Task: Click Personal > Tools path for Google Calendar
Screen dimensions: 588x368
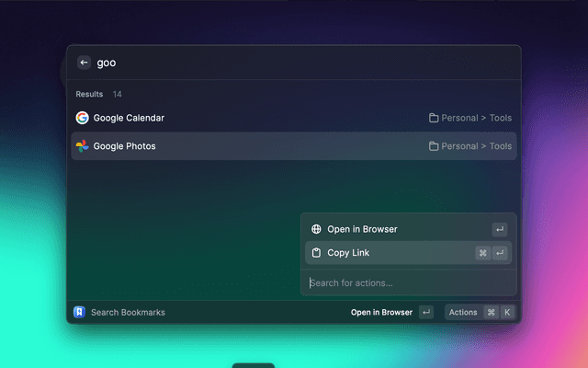Action: click(476, 118)
